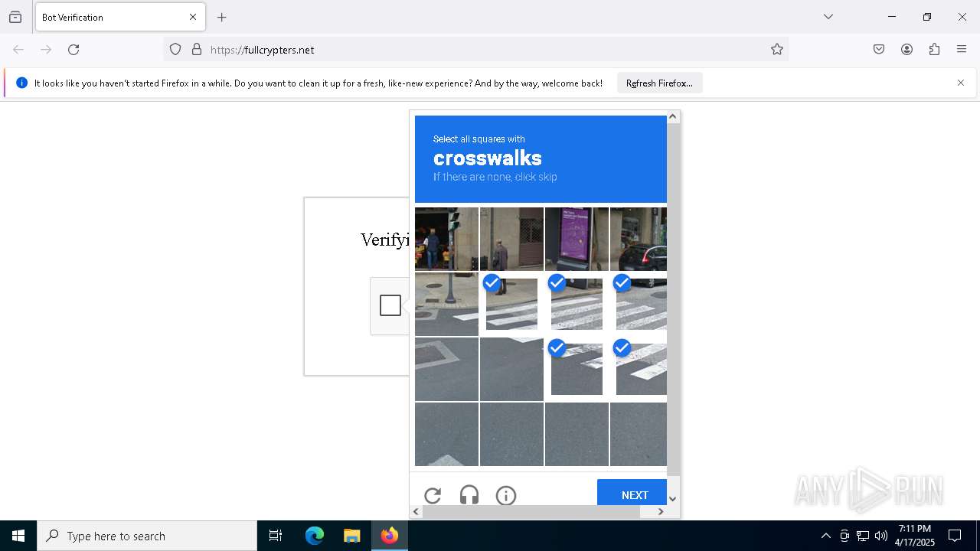Select tile with person at fruit stand
The width and height of the screenshot is (980, 551).
[x=446, y=239]
